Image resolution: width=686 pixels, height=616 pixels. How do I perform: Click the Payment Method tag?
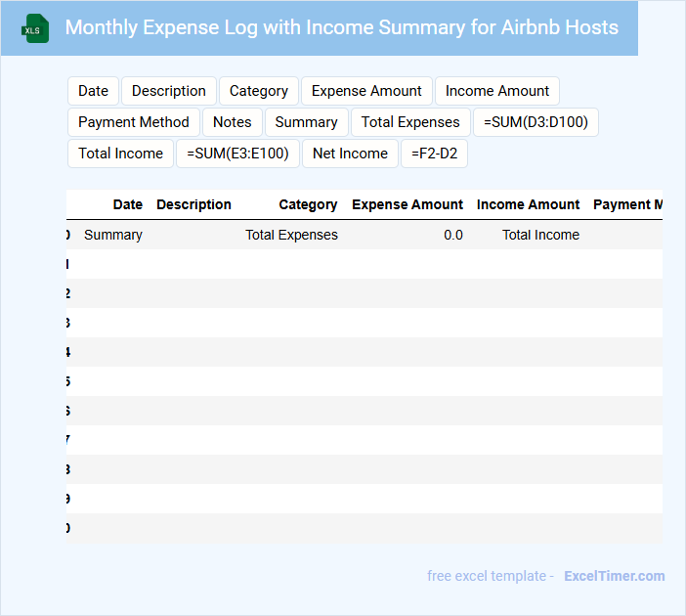click(x=134, y=122)
